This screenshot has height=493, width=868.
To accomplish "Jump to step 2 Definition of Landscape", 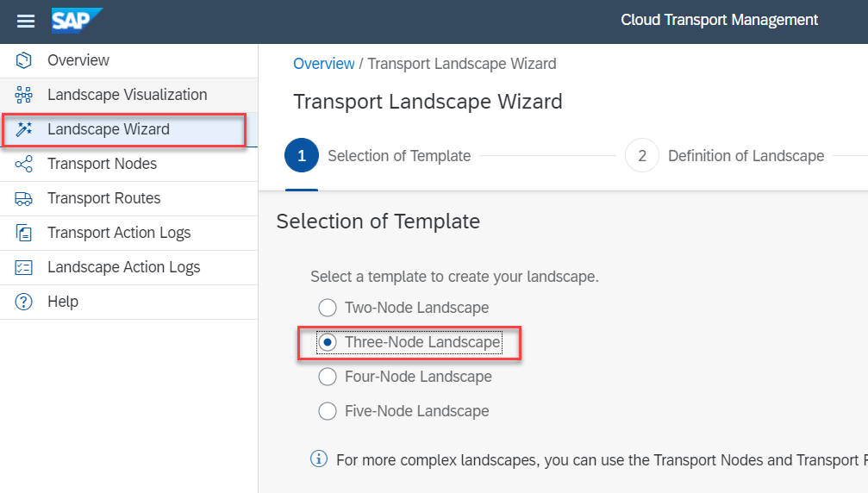I will point(642,156).
